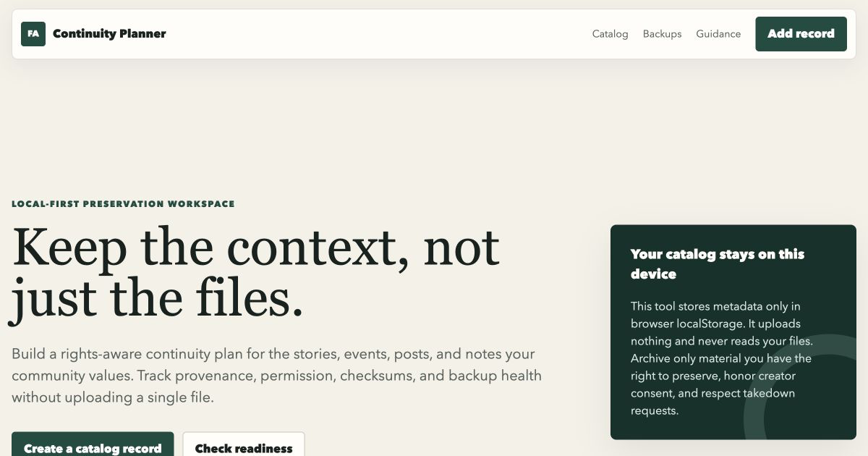Click the FA logo badge
Screen dimensions: 868x456
(x=33, y=34)
